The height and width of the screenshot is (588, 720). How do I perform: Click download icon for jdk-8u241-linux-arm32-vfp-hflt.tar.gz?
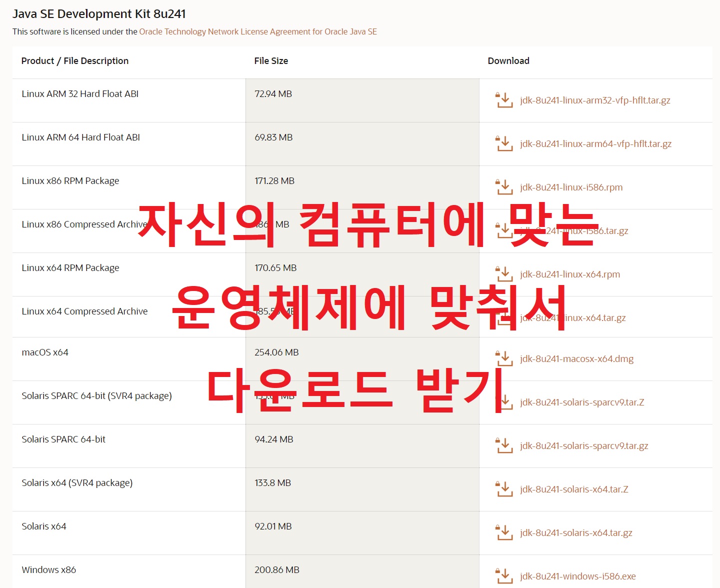click(504, 100)
